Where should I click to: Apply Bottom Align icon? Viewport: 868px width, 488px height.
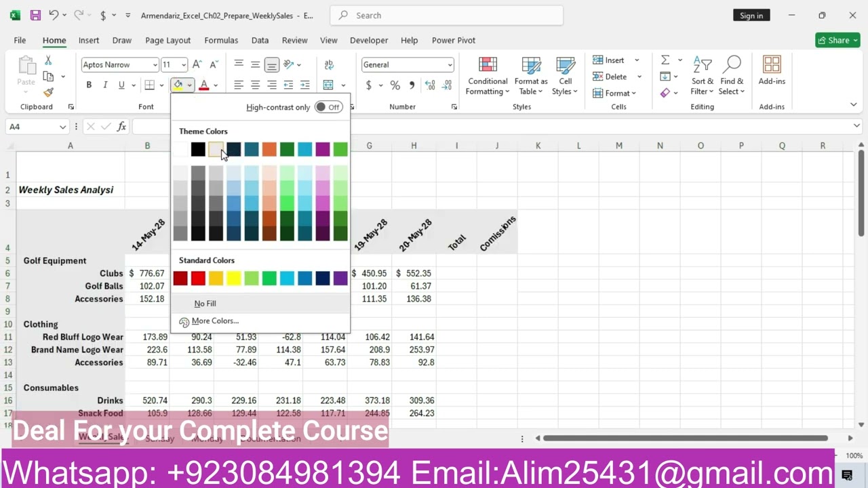point(271,64)
